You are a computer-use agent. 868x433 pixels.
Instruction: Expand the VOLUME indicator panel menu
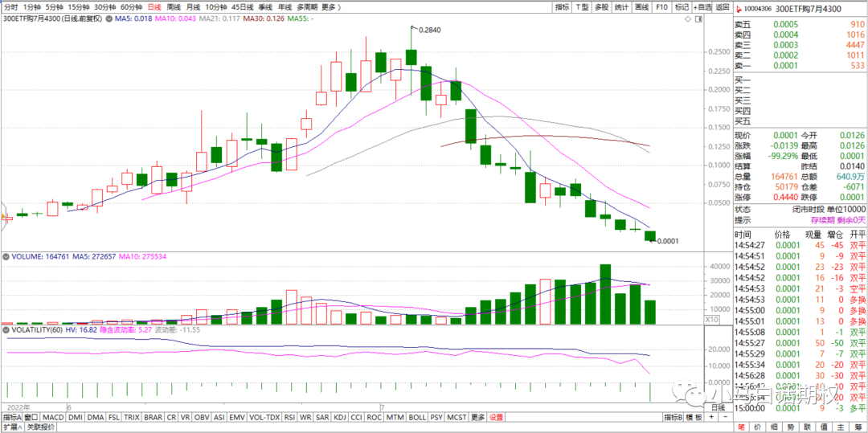tap(6, 257)
